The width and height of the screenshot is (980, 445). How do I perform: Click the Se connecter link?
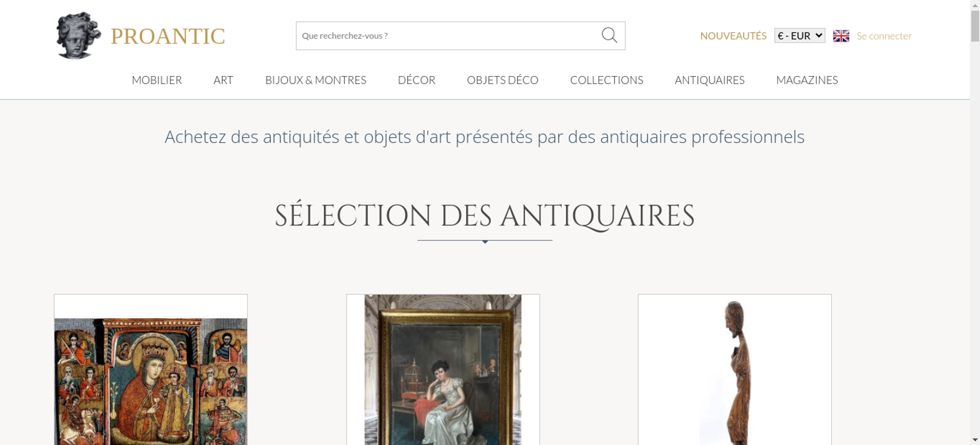(x=884, y=36)
